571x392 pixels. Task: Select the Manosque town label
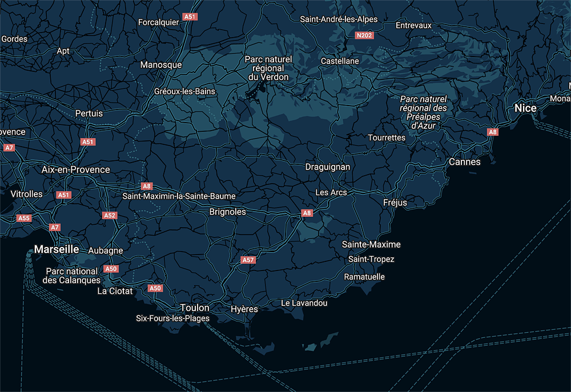tap(161, 64)
